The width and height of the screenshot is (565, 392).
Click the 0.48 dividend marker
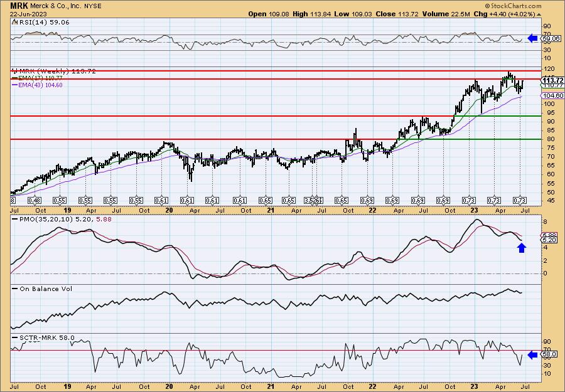pos(35,201)
